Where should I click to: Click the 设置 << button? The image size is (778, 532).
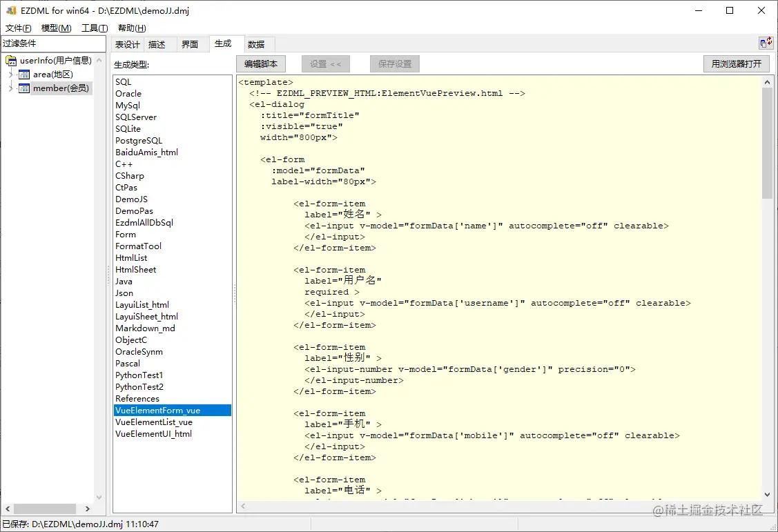[x=326, y=64]
